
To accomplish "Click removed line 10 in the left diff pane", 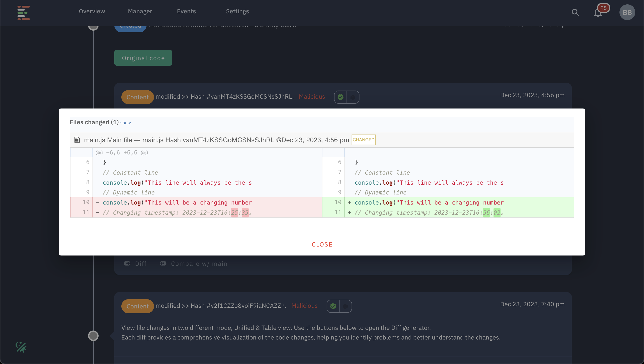I will 196,202.
